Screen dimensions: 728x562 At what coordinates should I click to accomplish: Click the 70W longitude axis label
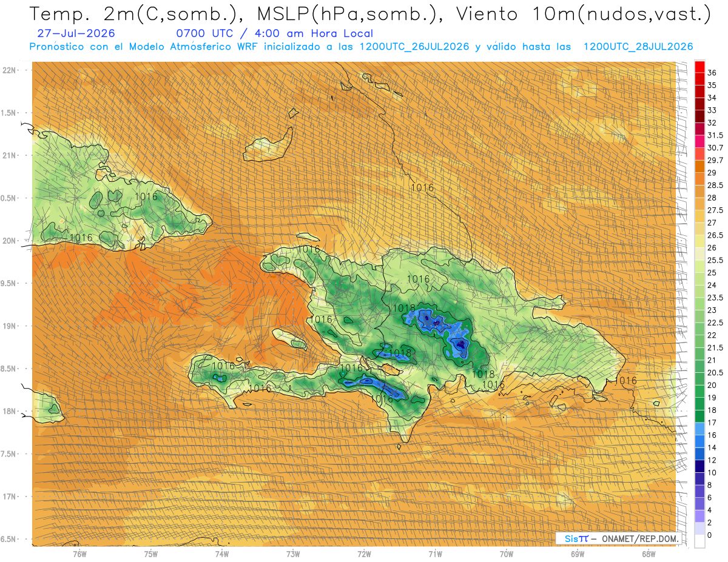click(506, 554)
